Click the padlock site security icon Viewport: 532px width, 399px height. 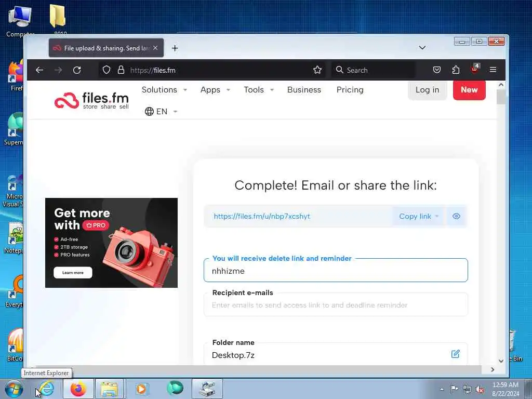pos(121,70)
